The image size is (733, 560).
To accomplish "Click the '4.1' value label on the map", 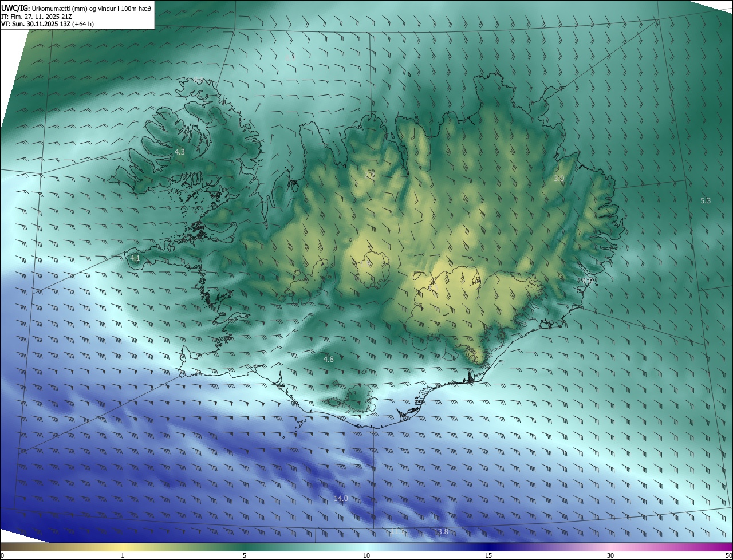I will click(x=135, y=258).
